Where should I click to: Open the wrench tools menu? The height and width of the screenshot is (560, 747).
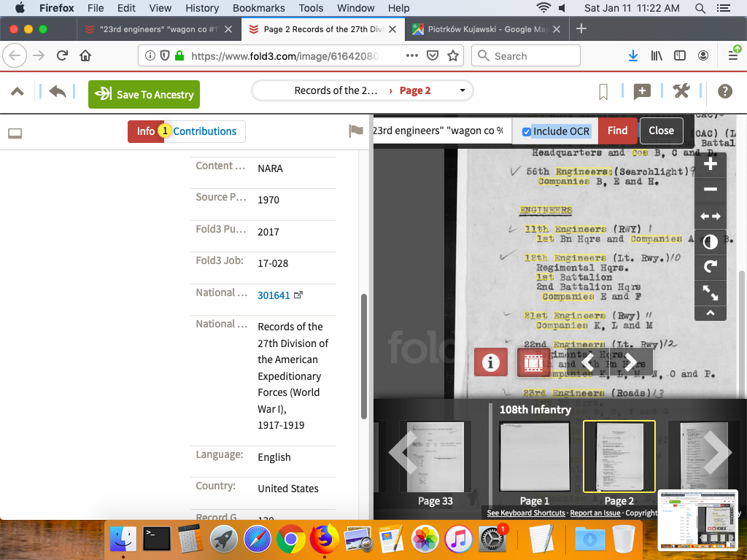681,91
